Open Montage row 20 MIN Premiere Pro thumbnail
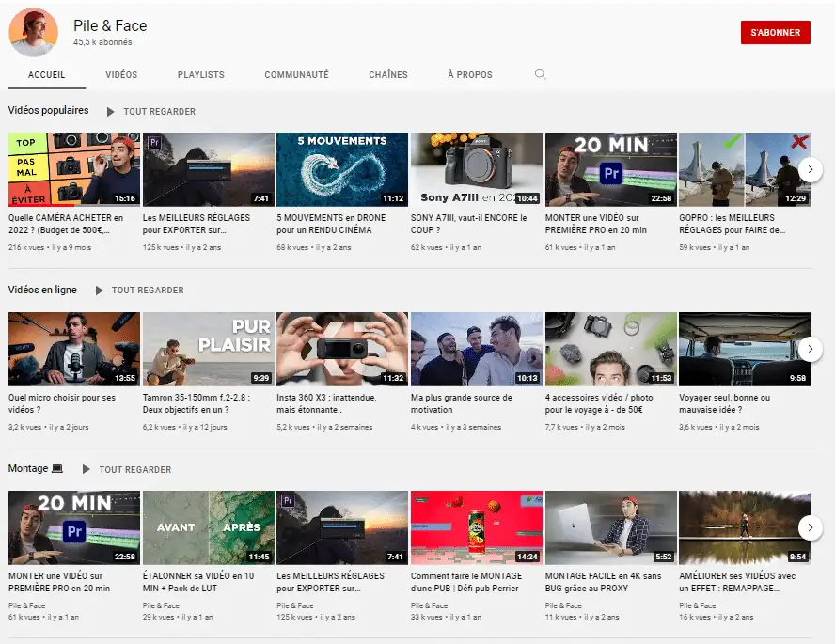The width and height of the screenshot is (835, 644). (74, 527)
